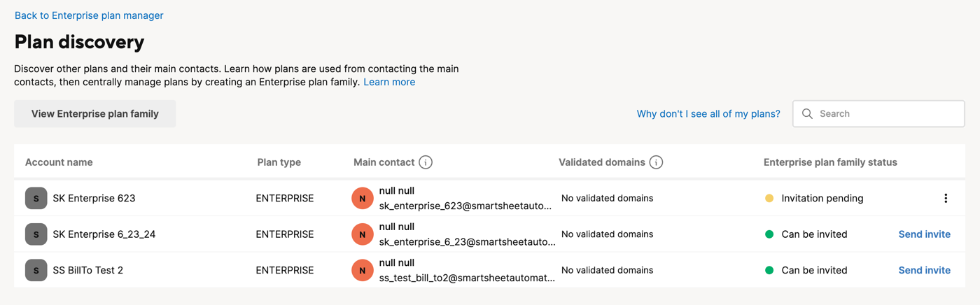The width and height of the screenshot is (980, 305).
Task: Click the SS BillTo Test 2 account avatar
Action: click(x=36, y=270)
